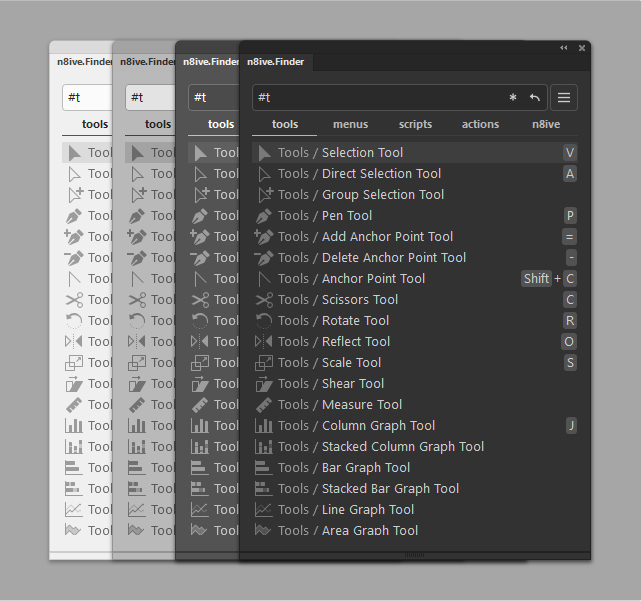Collapse the panel with the double-arrow icon

tap(564, 48)
